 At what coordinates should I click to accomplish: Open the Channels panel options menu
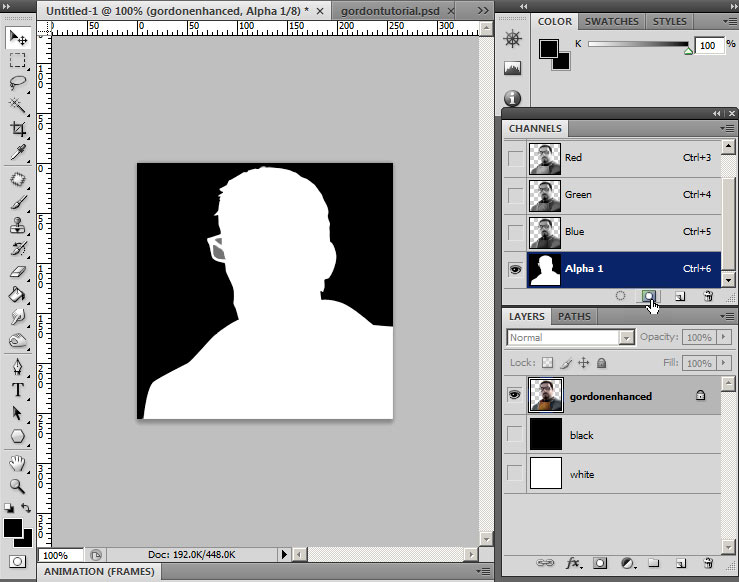coord(726,129)
